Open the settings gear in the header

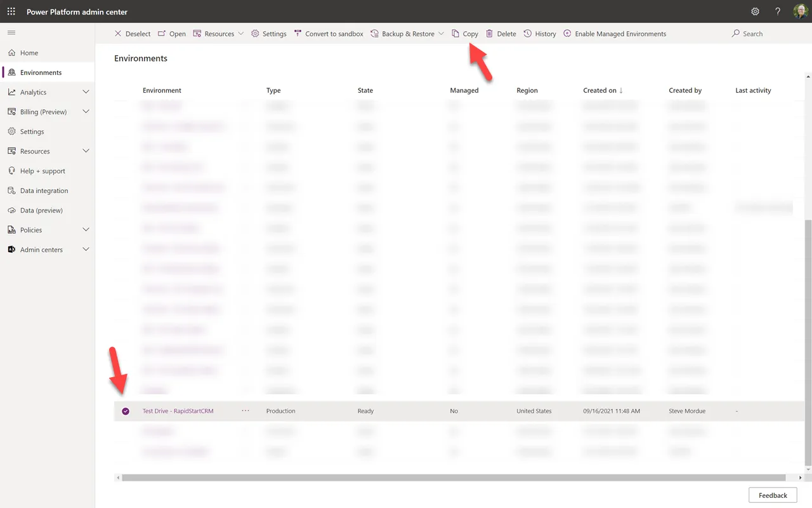[755, 11]
